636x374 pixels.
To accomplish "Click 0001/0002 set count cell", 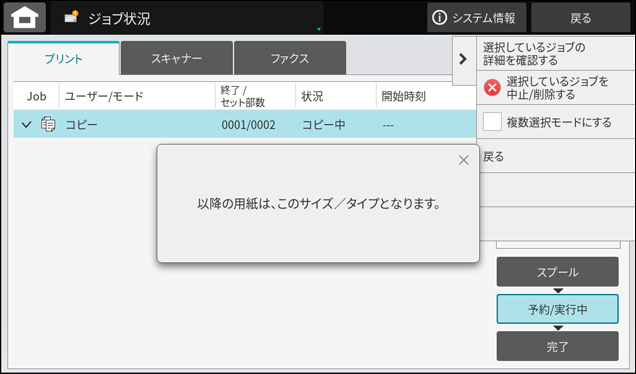I will tap(248, 125).
